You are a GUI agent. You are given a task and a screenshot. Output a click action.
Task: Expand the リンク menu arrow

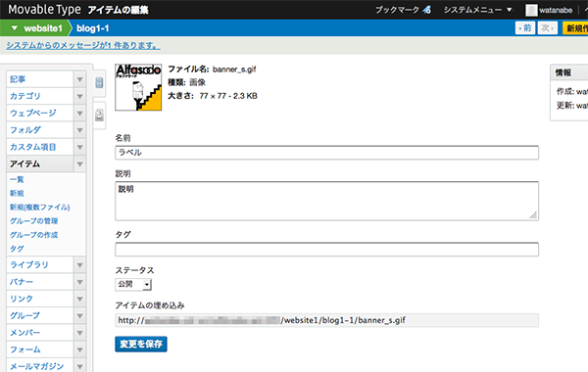[x=79, y=299]
